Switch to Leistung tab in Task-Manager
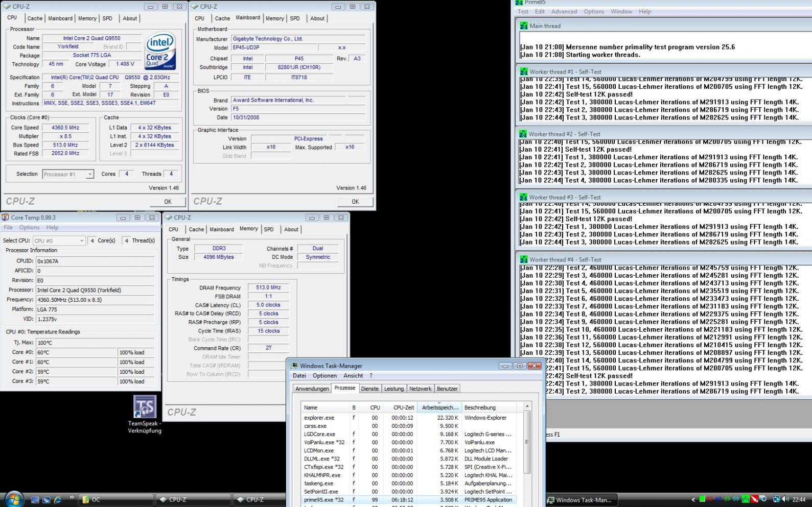The width and height of the screenshot is (812, 507). click(x=394, y=389)
